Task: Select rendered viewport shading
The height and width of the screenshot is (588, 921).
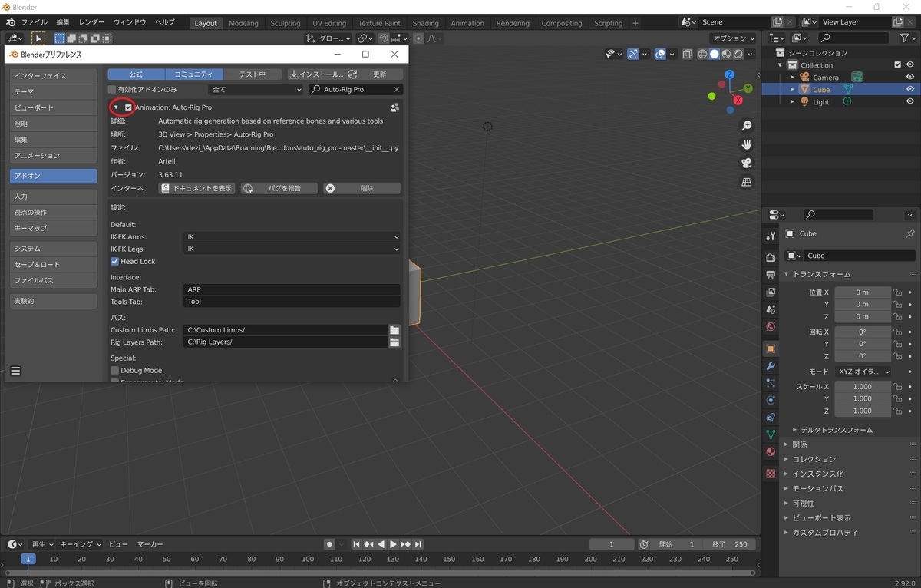Action: pyautogui.click(x=738, y=54)
